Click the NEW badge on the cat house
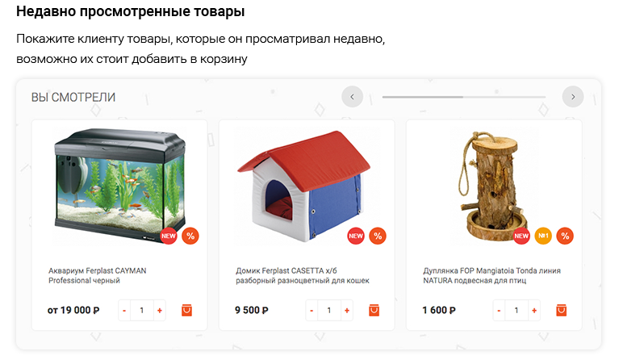Screen dimensions: 644x364 pos(356,236)
